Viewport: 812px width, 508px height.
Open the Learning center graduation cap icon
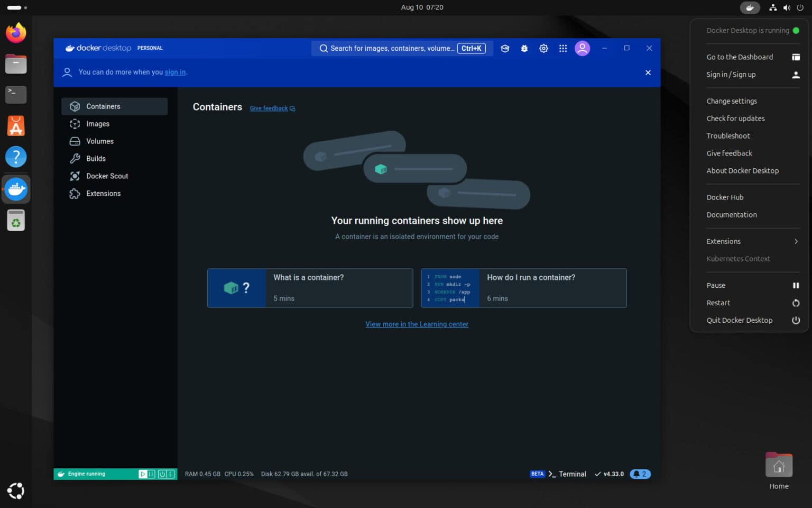(505, 48)
